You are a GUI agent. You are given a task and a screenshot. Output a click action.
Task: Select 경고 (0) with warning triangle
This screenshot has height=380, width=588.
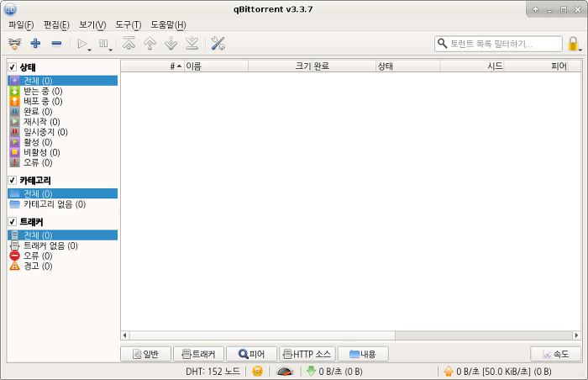tap(62, 266)
